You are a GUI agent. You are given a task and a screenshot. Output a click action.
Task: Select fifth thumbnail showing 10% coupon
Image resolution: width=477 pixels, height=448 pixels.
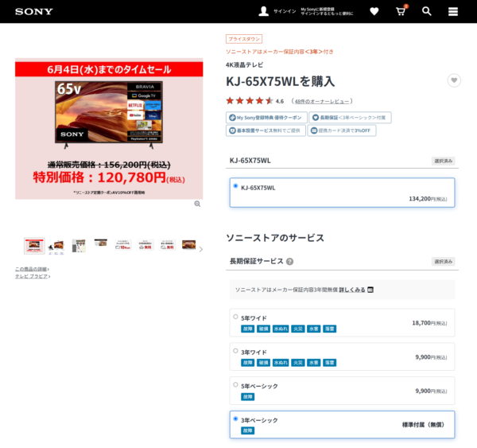tap(123, 245)
